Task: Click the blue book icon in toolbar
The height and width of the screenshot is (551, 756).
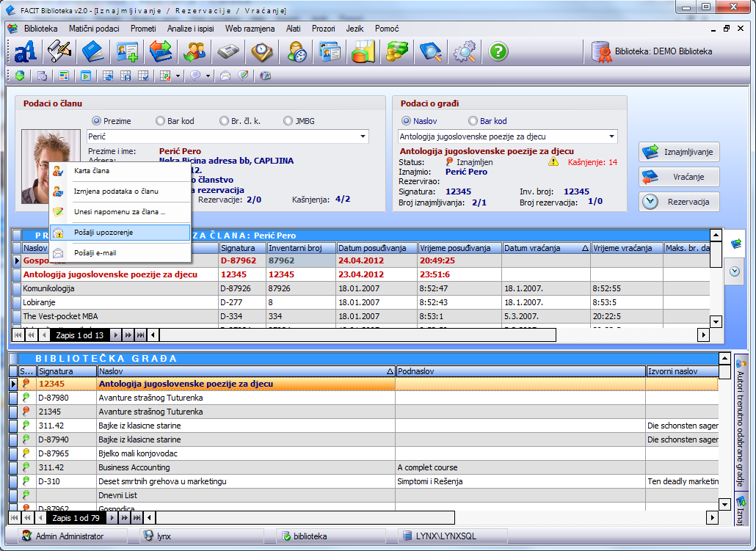Action: point(93,51)
